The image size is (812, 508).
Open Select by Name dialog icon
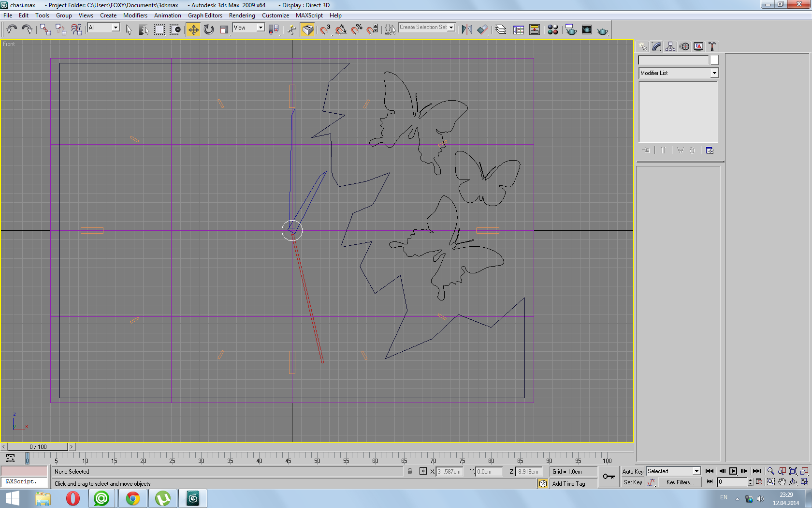pyautogui.click(x=144, y=30)
